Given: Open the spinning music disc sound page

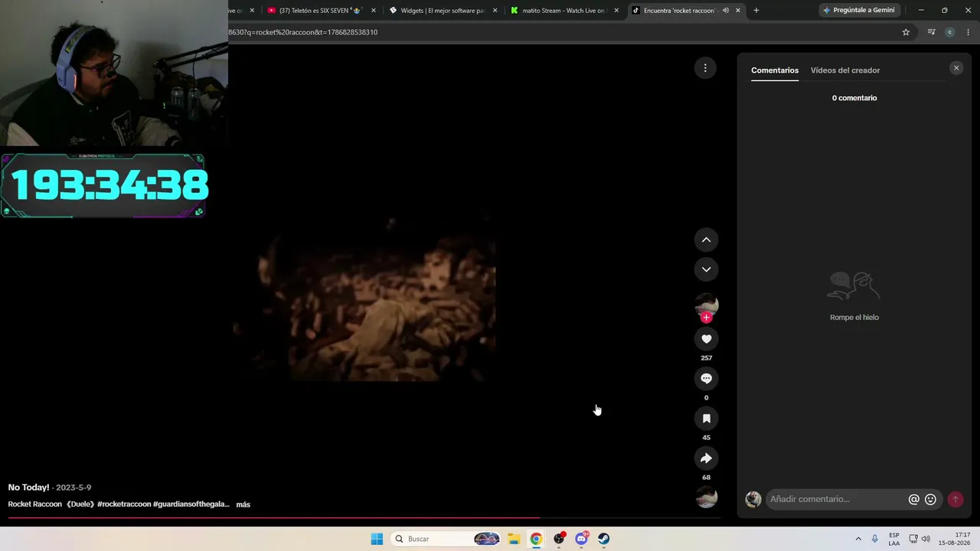Looking at the screenshot, I should click(706, 497).
